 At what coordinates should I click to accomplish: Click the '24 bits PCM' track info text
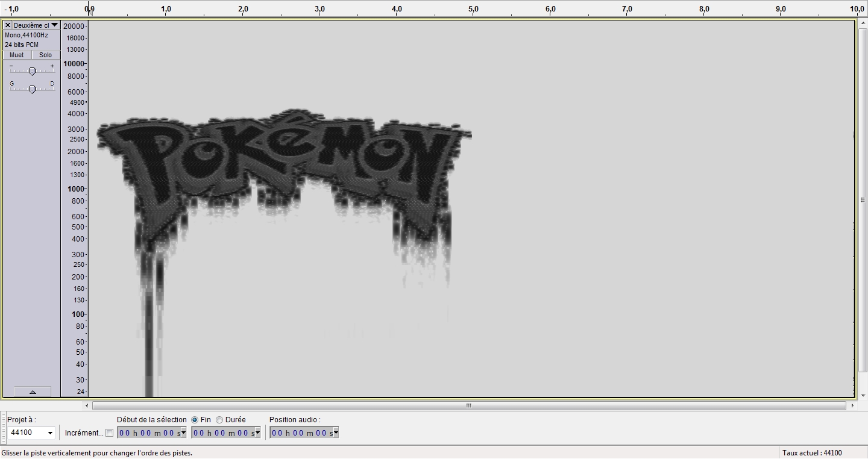tap(22, 45)
